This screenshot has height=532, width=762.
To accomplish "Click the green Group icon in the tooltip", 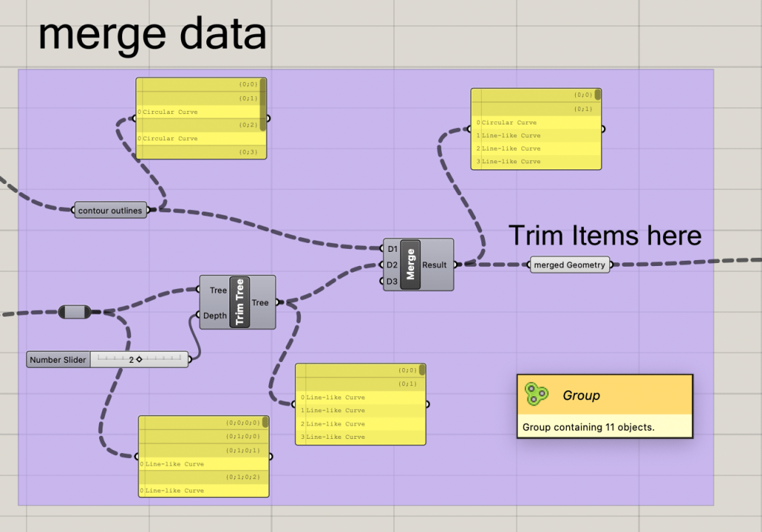I will pyautogui.click(x=536, y=394).
